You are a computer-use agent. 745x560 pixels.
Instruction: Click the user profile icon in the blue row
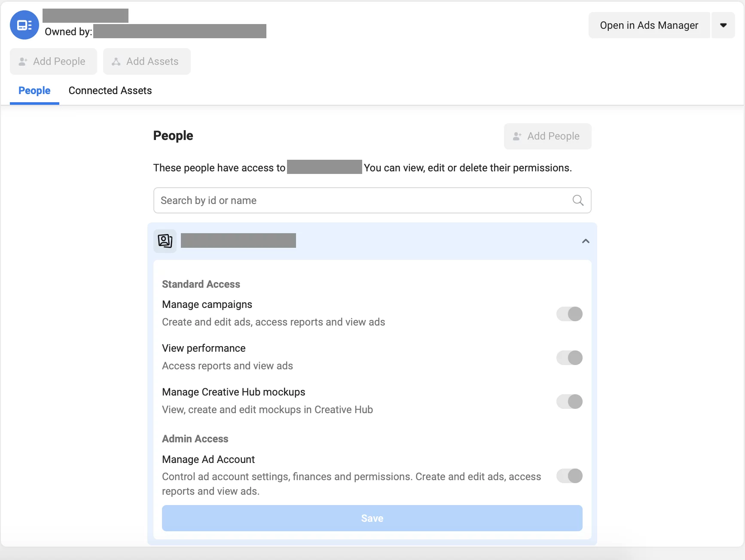[165, 241]
